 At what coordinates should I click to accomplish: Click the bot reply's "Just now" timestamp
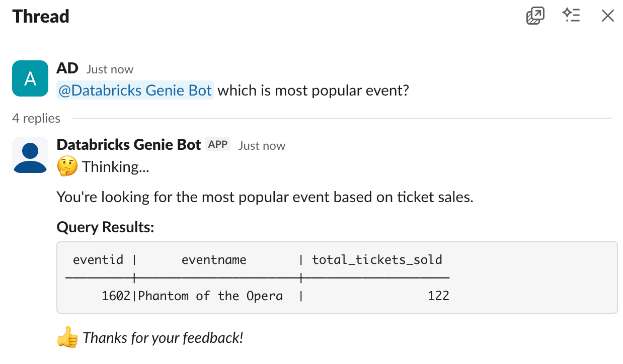click(262, 146)
